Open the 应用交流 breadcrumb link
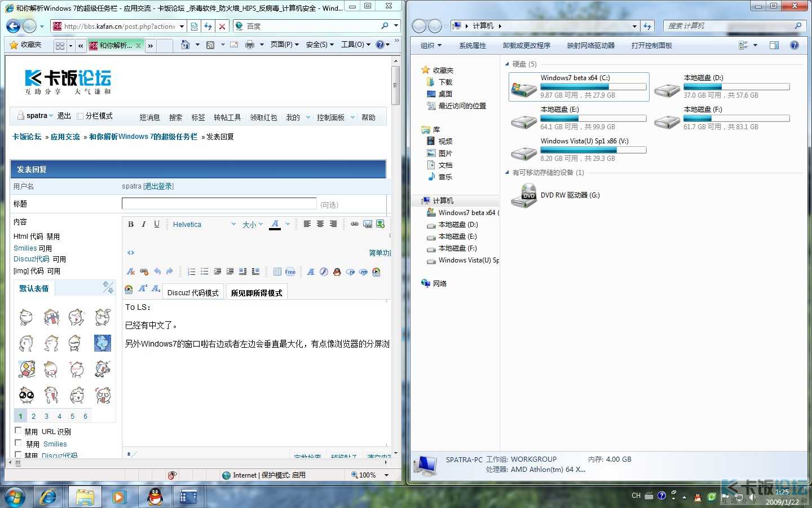Screen dimensions: 812x508 [65, 137]
